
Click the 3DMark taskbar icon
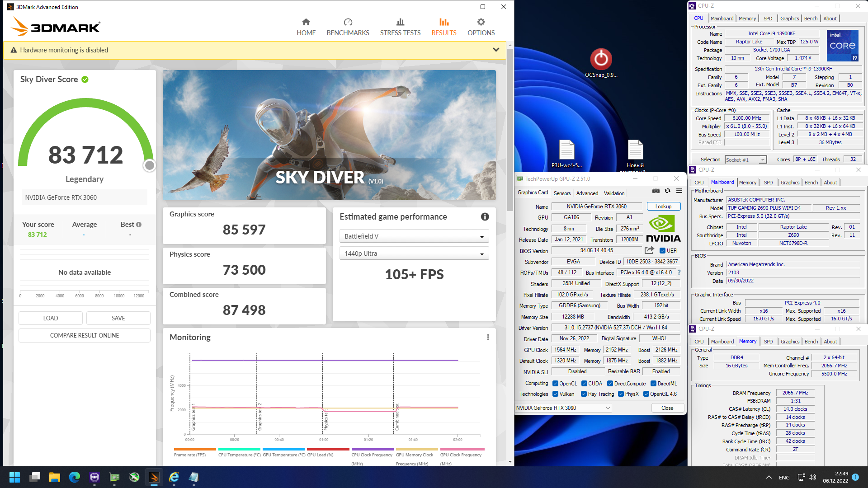154,477
